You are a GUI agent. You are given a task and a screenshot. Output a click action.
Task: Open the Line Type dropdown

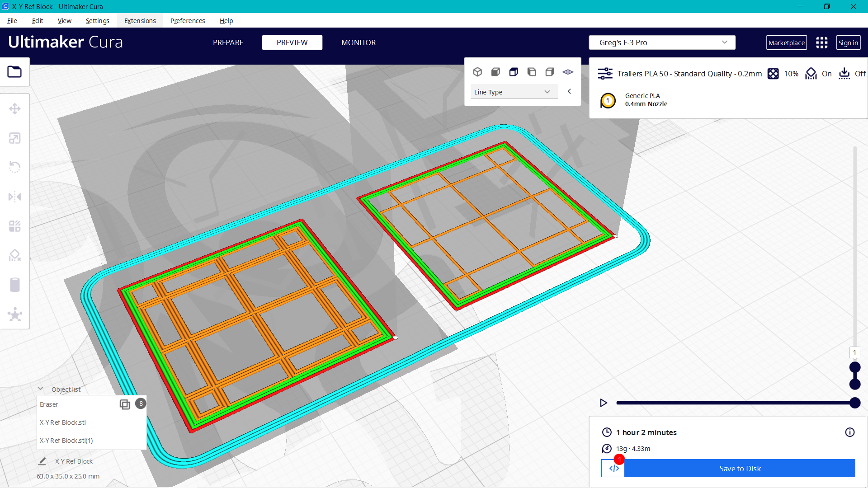(514, 91)
